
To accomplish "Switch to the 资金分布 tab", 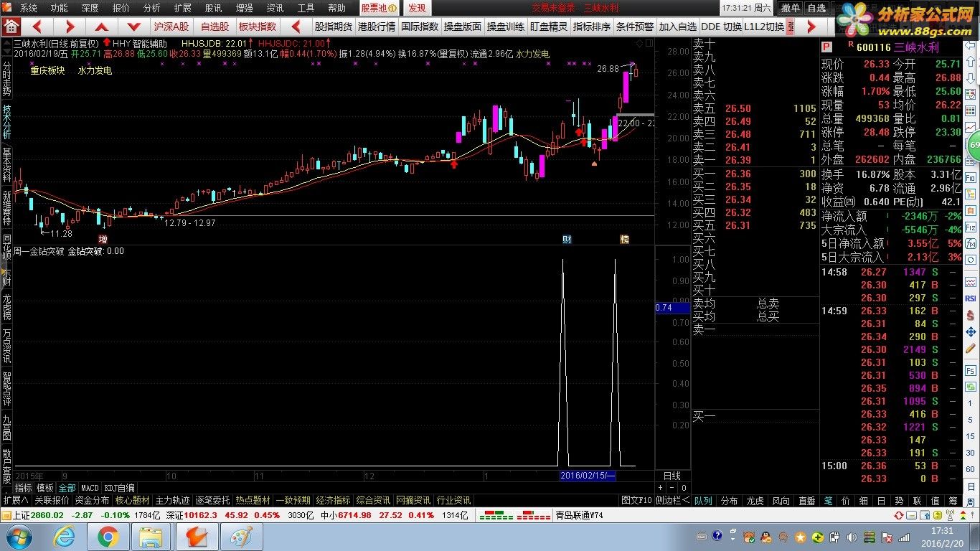I will click(x=93, y=500).
